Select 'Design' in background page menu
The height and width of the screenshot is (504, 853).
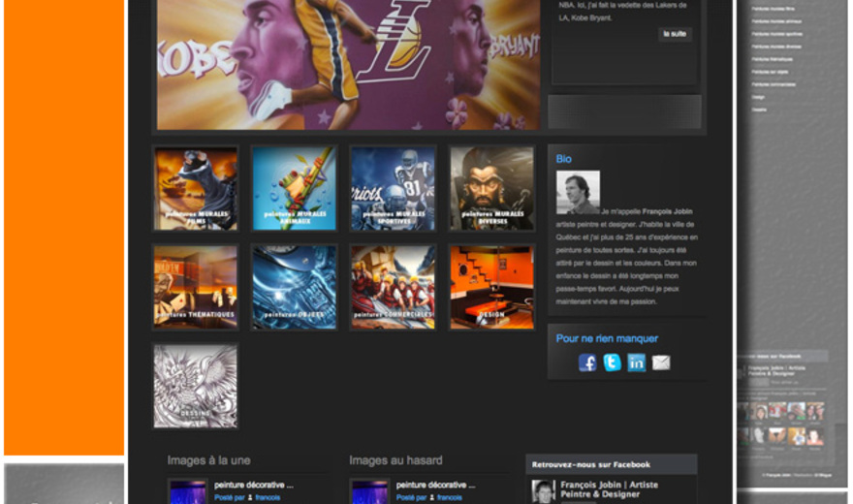click(x=758, y=97)
